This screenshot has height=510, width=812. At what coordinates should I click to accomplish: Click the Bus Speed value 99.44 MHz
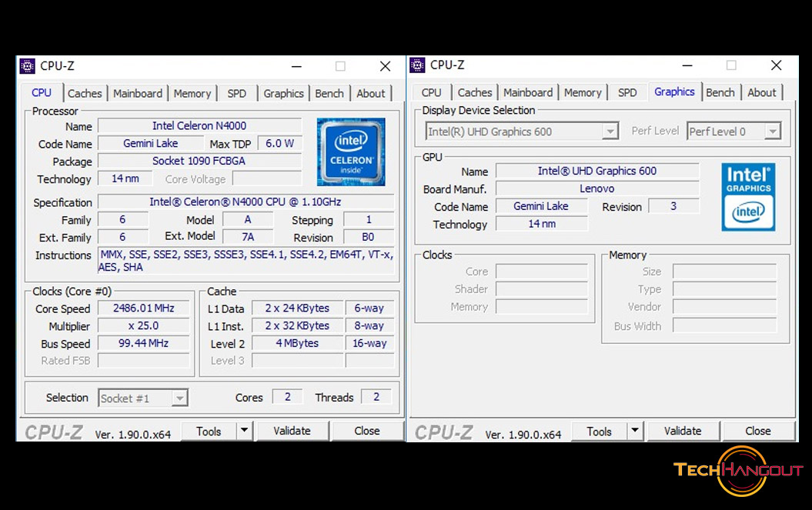coord(143,343)
